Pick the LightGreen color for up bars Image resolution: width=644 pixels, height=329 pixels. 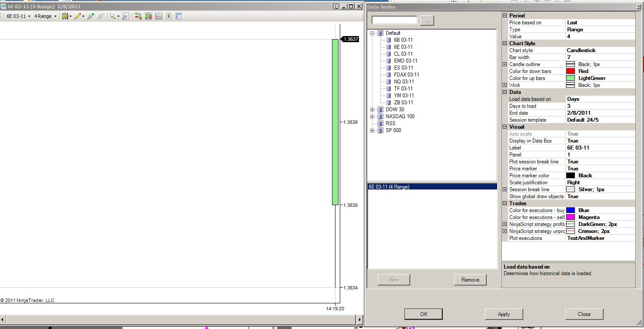click(x=571, y=78)
